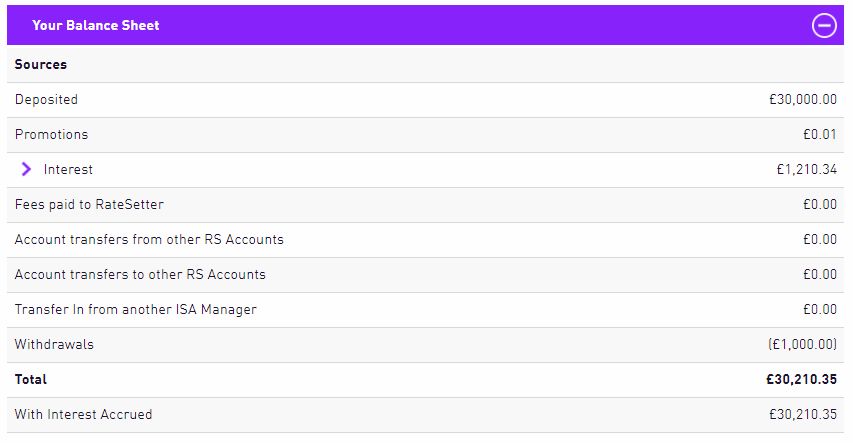Select the Interest label
853x443 pixels.
click(68, 169)
